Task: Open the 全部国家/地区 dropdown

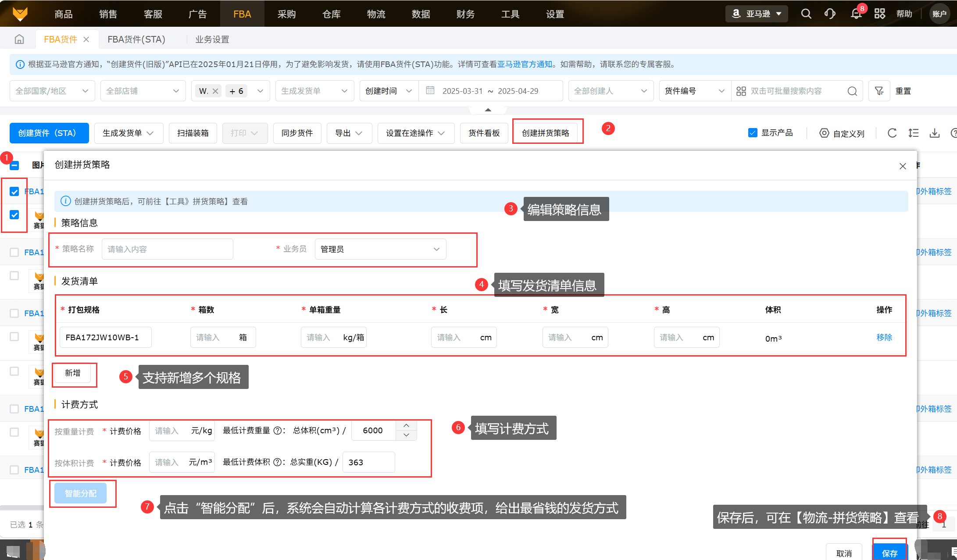Action: pos(52,91)
